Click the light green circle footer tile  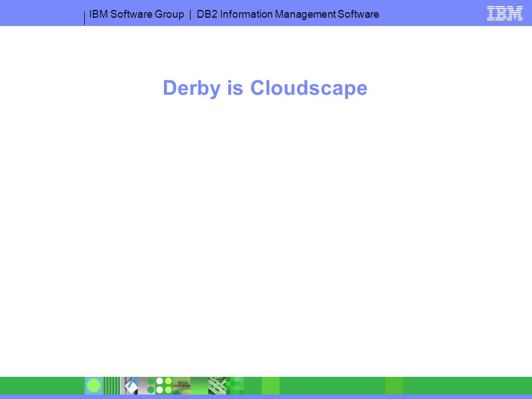tap(94, 386)
